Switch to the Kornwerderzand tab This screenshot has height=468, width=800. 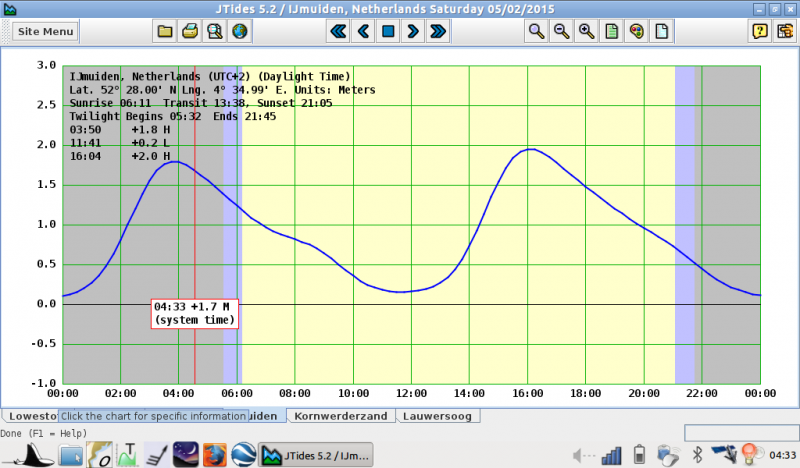tap(342, 416)
